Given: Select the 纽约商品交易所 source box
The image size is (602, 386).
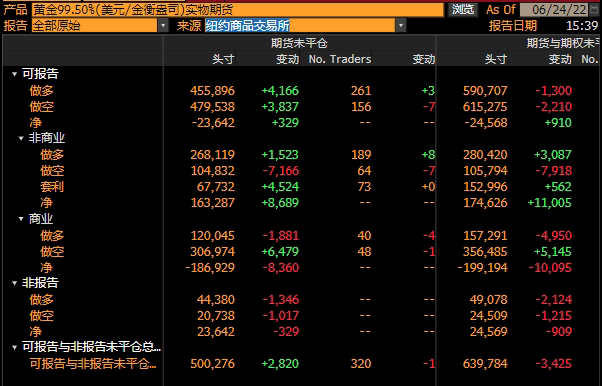Looking at the screenshot, I should (300, 26).
